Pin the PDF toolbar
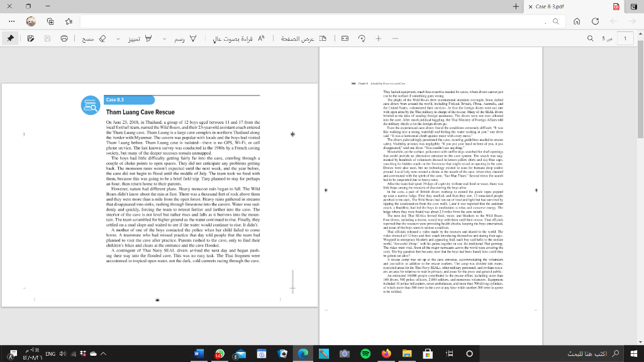 tap(10, 38)
